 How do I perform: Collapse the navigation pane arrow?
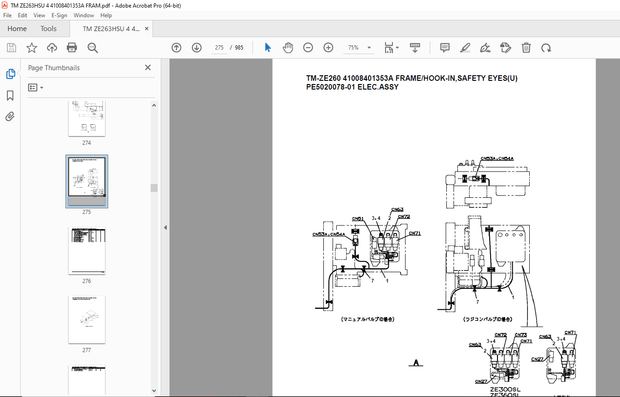pyautogui.click(x=165, y=227)
